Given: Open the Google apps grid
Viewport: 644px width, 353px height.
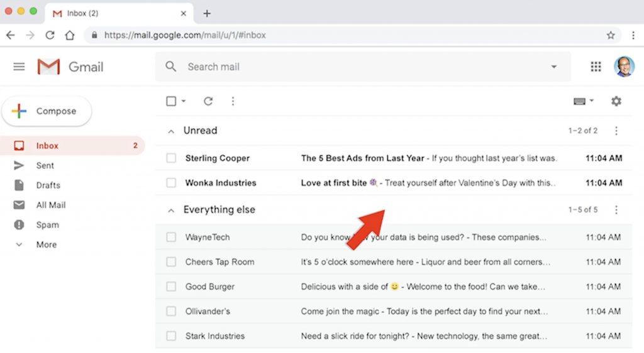Looking at the screenshot, I should pyautogui.click(x=596, y=67).
